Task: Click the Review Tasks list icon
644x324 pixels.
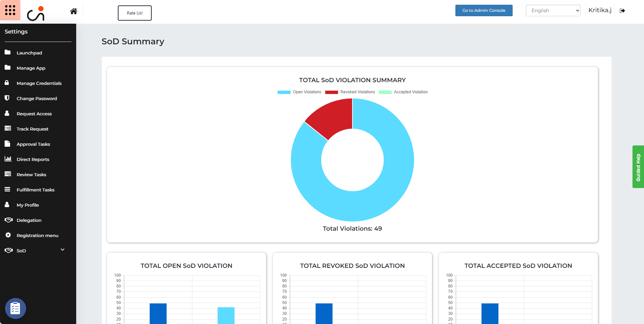Action: 8,174
